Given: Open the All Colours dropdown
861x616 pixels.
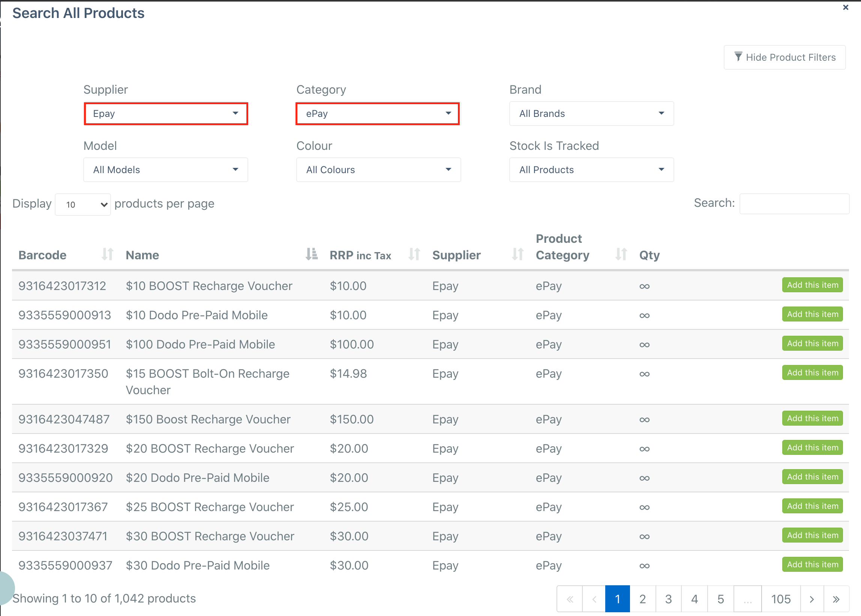Looking at the screenshot, I should (x=378, y=170).
